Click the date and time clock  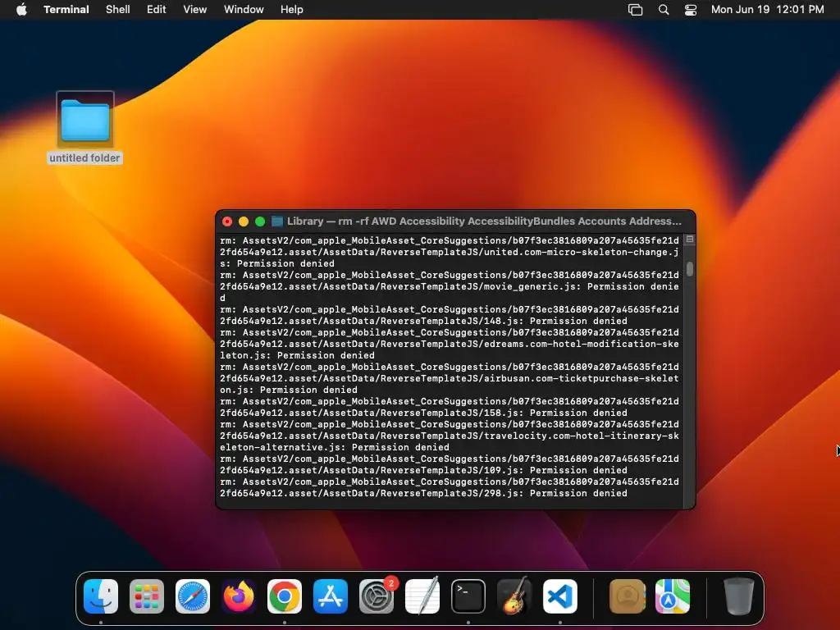768,10
